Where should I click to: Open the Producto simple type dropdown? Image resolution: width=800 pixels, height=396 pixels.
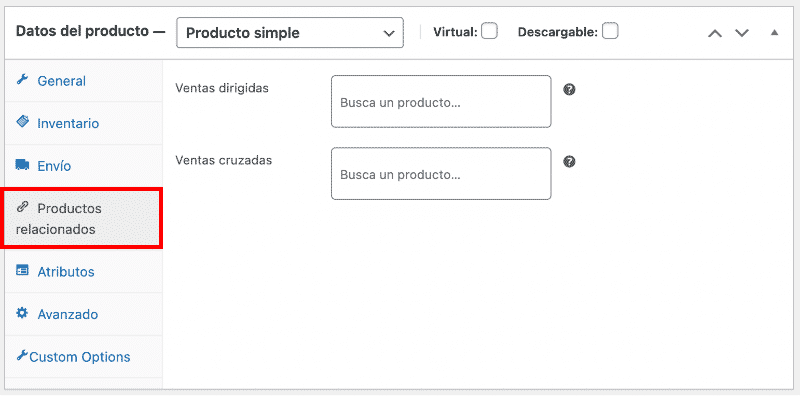click(x=290, y=33)
